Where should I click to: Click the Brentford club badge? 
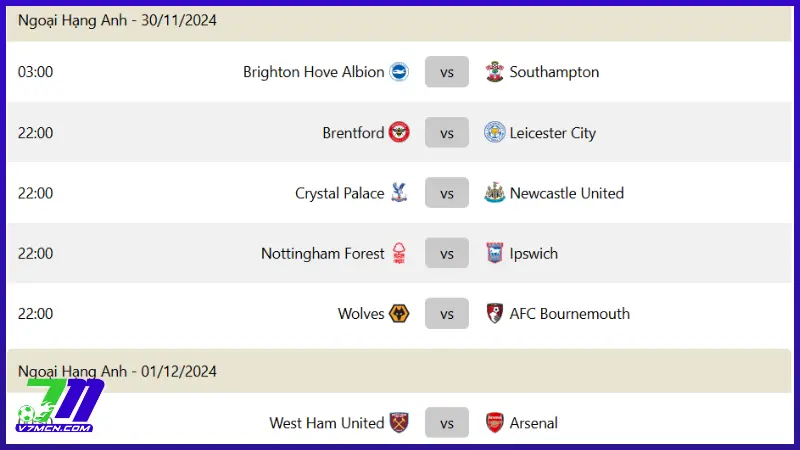399,133
